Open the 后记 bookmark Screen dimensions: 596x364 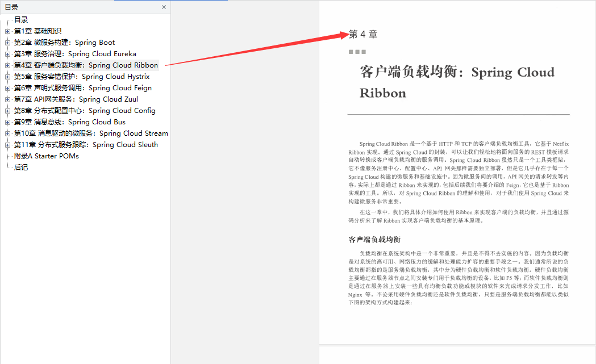(x=21, y=168)
